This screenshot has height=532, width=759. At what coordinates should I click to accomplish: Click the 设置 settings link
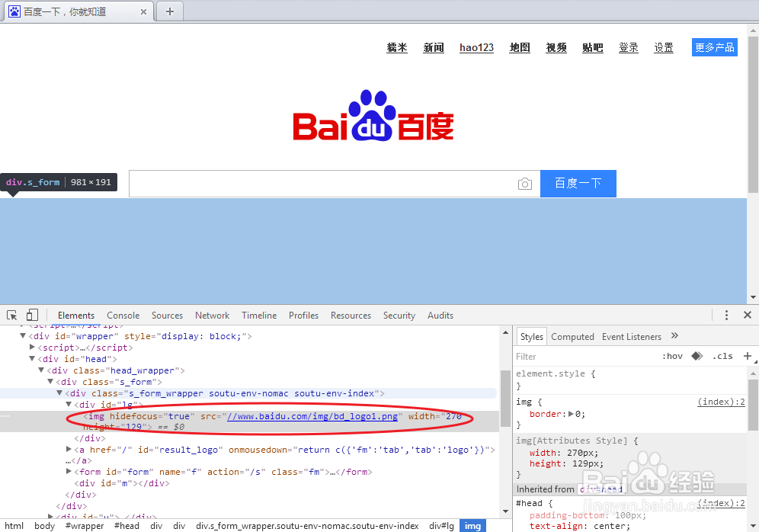coord(664,47)
